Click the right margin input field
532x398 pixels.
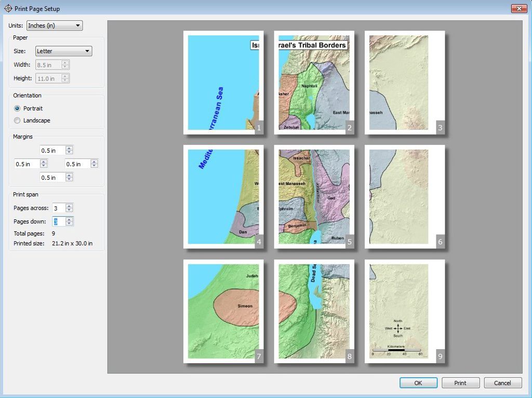pos(77,164)
